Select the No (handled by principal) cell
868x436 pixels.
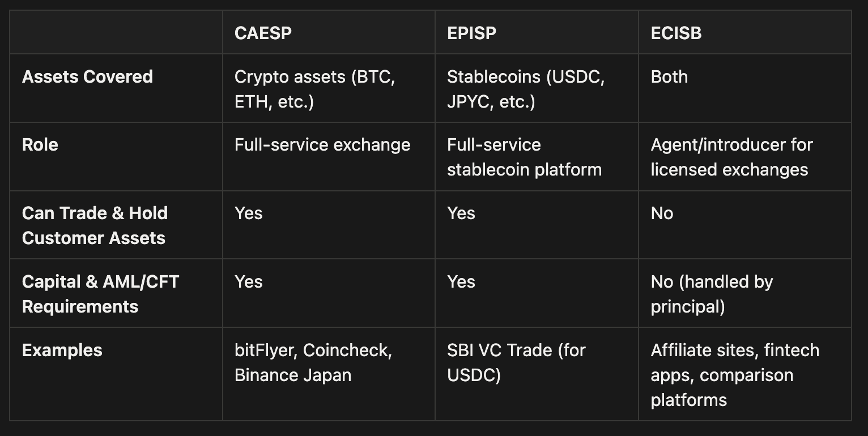tap(712, 294)
